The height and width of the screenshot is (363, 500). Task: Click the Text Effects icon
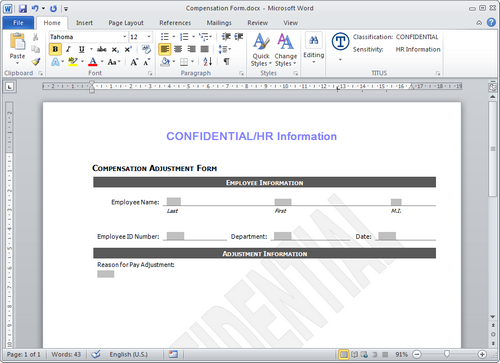coord(55,62)
